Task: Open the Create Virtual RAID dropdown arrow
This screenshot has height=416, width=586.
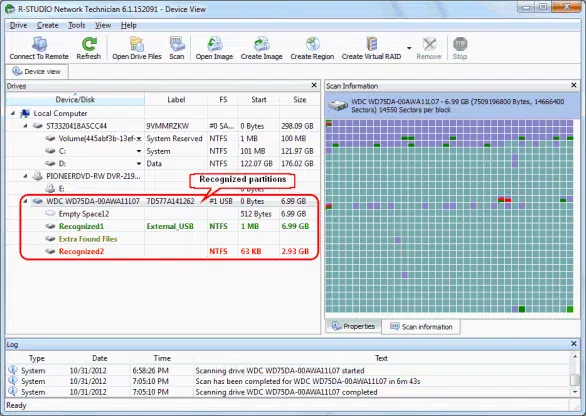Action: click(409, 48)
